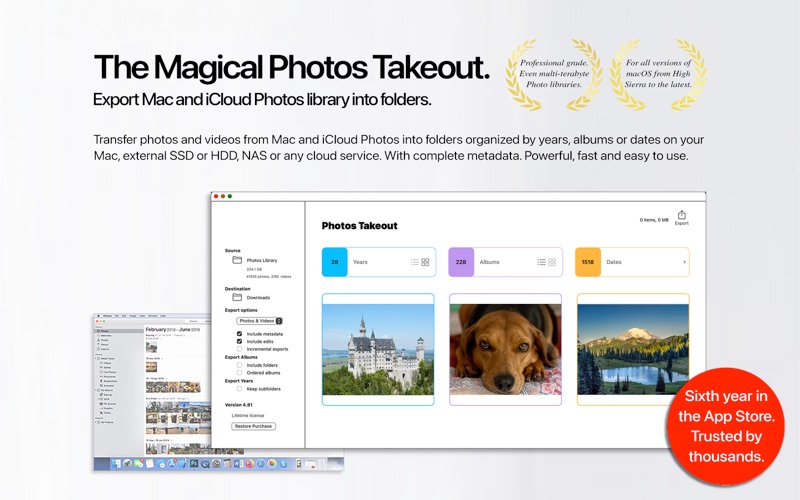Toggle the Include edits checkbox
Screen dimensions: 800x500
pyautogui.click(x=239, y=341)
